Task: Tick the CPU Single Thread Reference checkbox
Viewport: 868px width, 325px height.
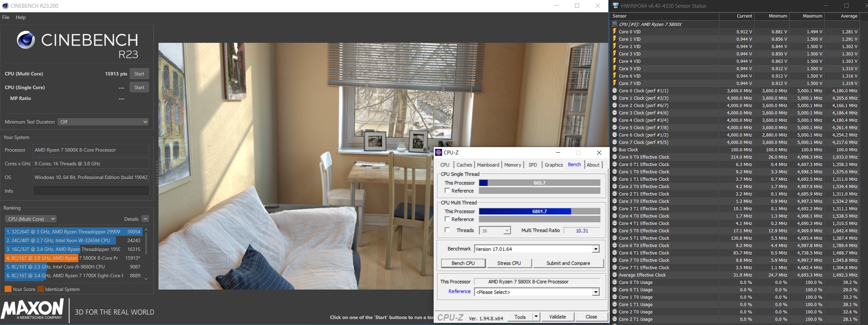Action: point(447,191)
